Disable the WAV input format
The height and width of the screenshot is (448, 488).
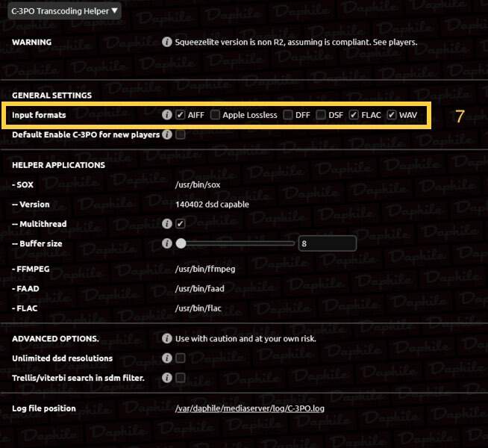[392, 115]
